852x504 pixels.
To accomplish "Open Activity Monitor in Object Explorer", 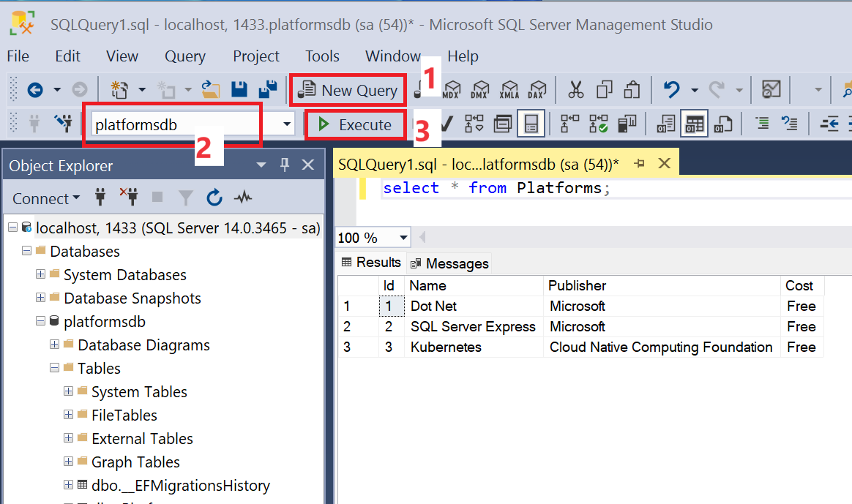I will tap(243, 198).
